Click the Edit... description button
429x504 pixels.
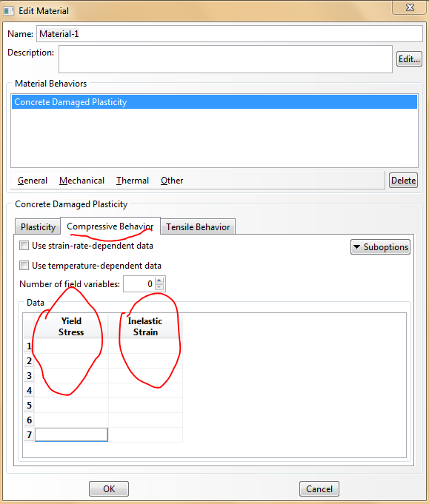409,58
